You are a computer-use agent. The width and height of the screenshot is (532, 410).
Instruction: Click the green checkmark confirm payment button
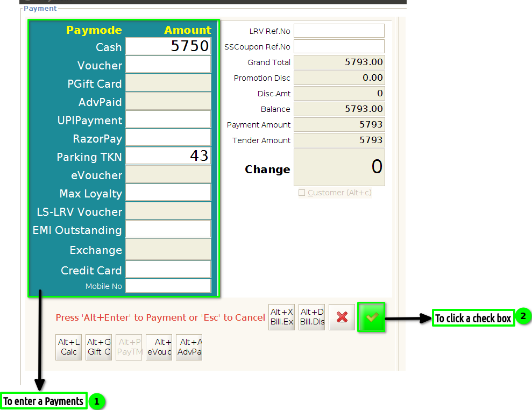click(372, 317)
